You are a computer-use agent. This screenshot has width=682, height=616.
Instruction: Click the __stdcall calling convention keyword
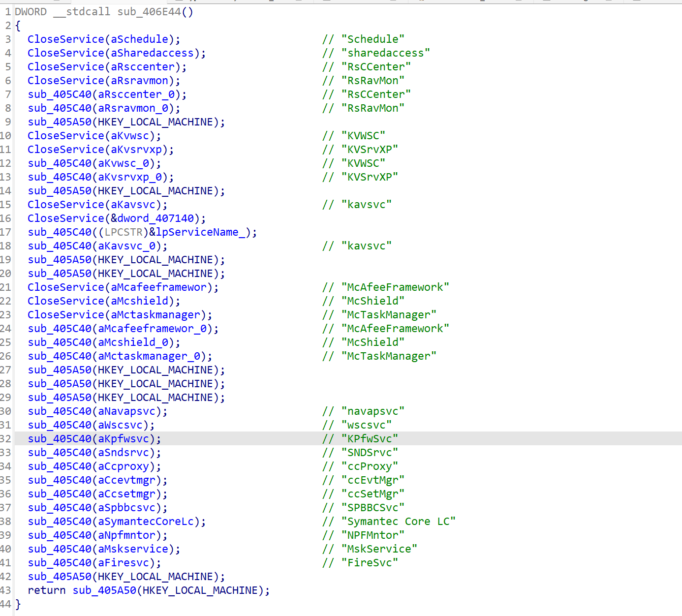82,11
